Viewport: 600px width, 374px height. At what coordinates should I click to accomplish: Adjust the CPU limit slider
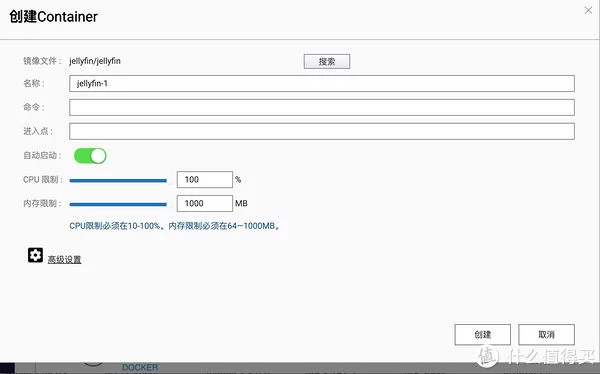pos(120,180)
